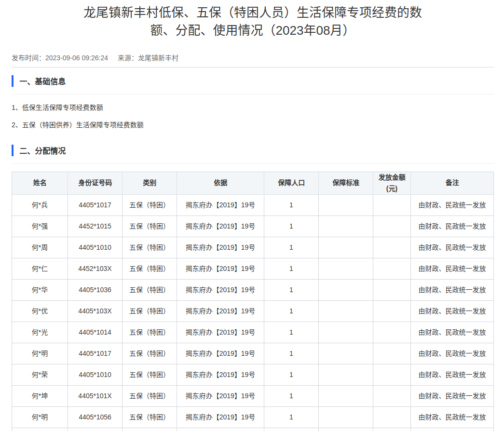Select the publish time 2023-09-06 09:26:24
504x431 pixels.
77,58
